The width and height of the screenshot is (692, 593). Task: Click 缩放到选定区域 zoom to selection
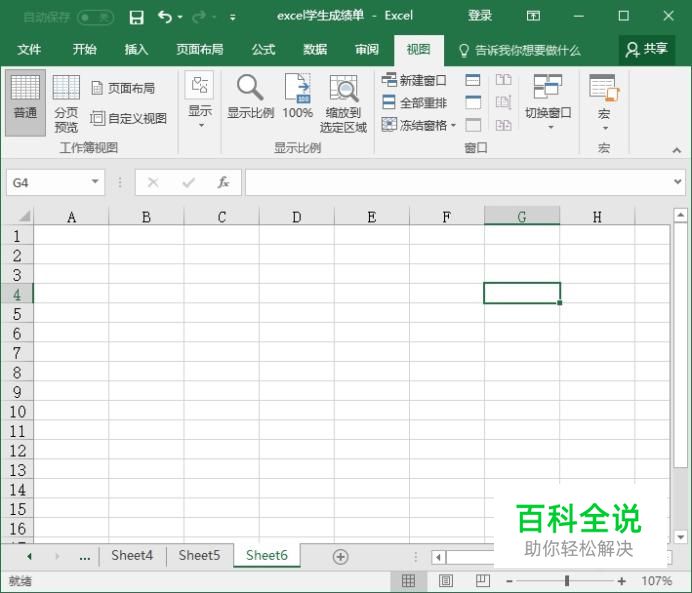tap(343, 104)
